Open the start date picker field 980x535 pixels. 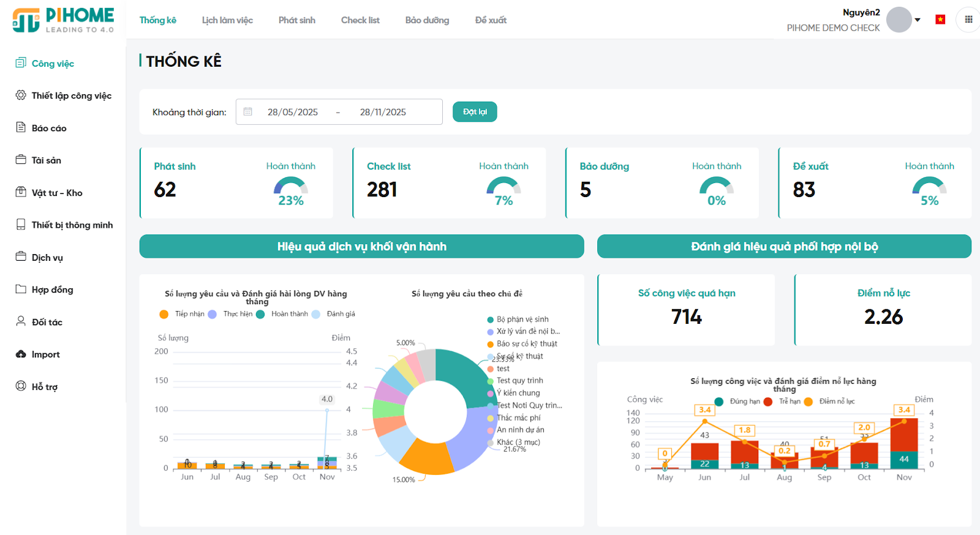(292, 112)
